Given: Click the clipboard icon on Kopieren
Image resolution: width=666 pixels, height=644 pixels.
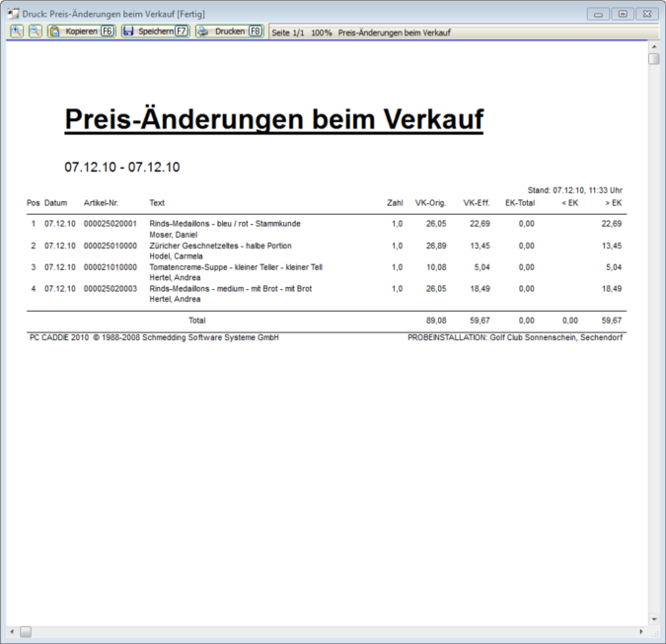Looking at the screenshot, I should point(55,32).
